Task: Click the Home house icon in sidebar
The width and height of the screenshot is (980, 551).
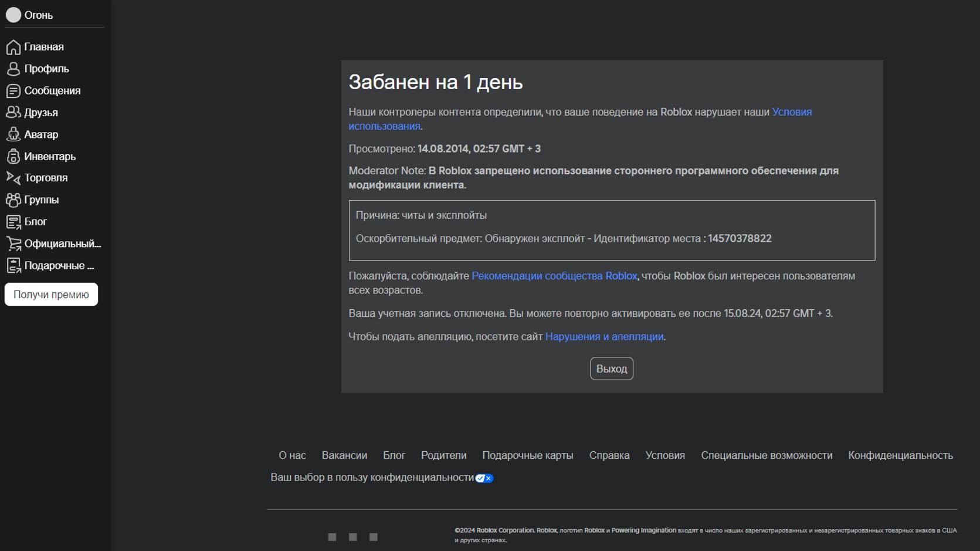Action: [13, 47]
